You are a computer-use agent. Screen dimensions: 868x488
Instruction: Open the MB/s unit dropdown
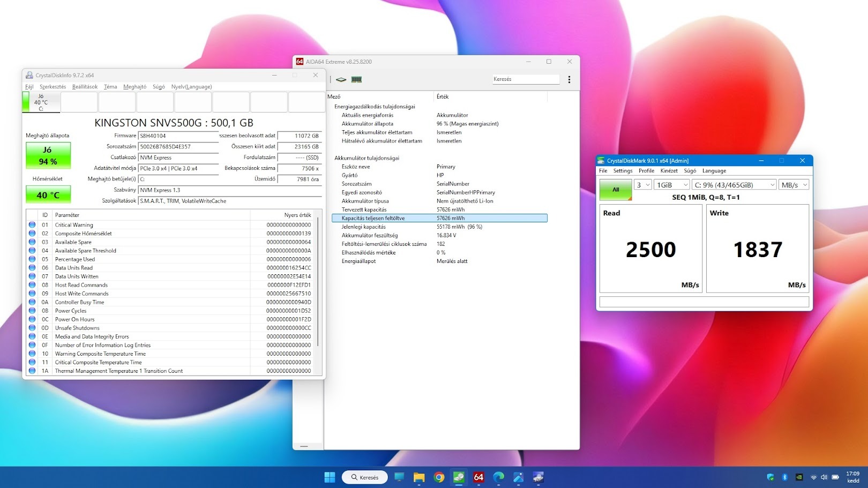point(794,185)
